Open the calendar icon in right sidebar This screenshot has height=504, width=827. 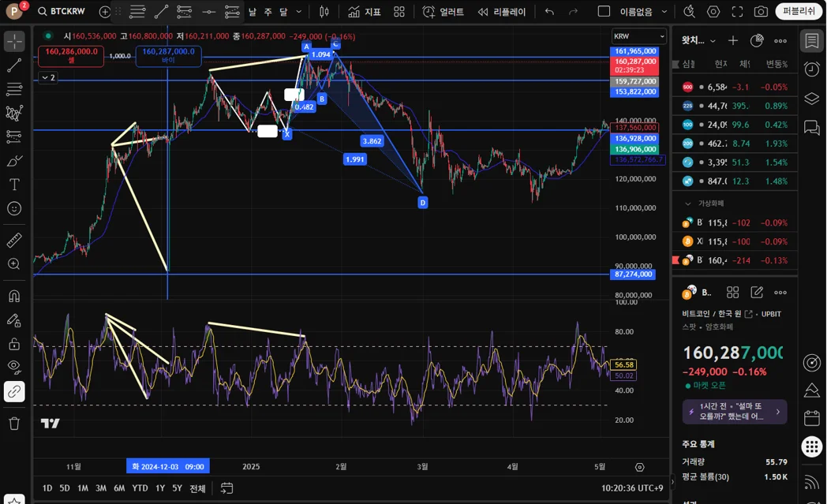tap(812, 418)
